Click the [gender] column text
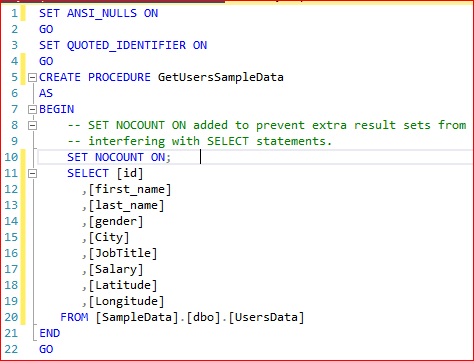The height and width of the screenshot is (361, 474). pyautogui.click(x=116, y=221)
